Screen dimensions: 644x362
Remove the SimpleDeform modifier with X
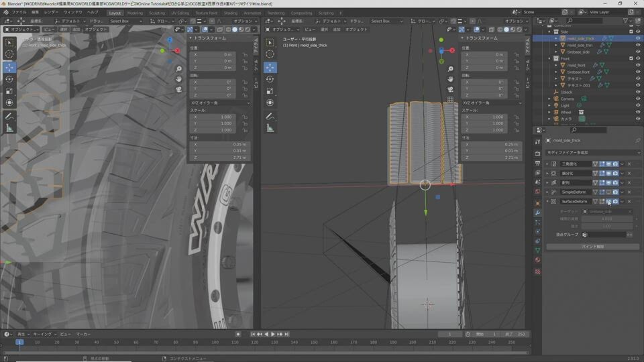[629, 192]
